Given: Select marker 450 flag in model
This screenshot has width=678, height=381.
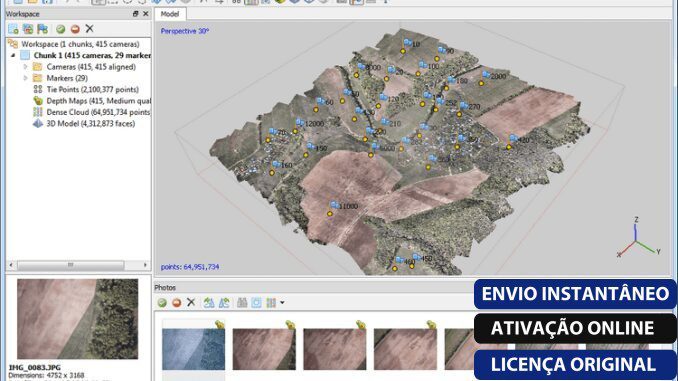Looking at the screenshot, I should click(416, 257).
